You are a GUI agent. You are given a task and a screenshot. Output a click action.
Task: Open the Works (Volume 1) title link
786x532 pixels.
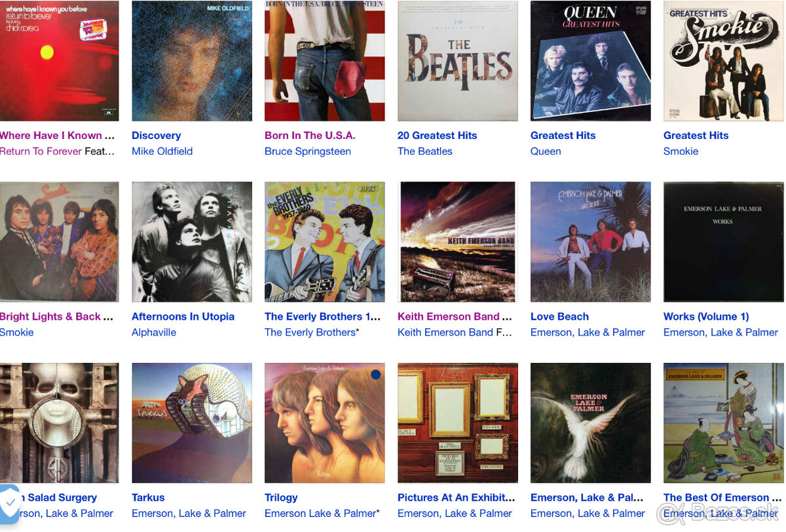click(706, 316)
